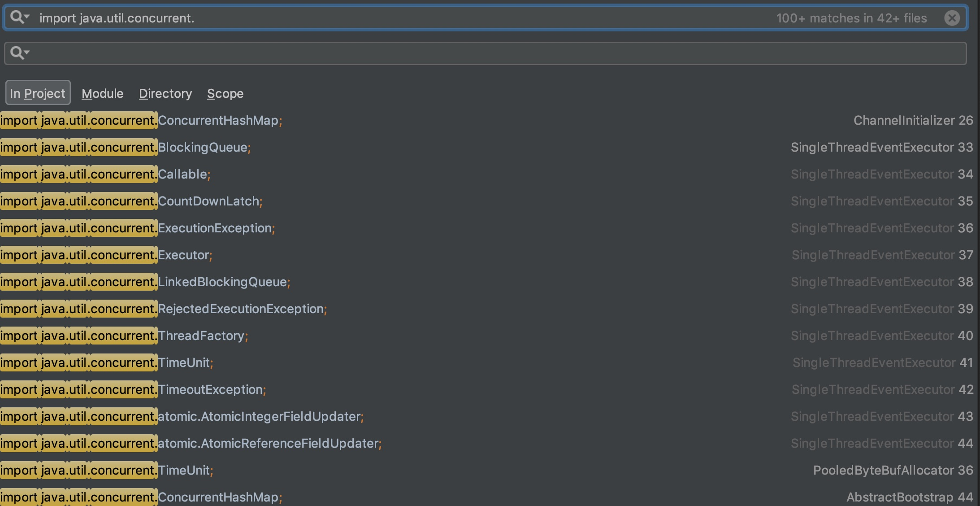Viewport: 980px width, 506px height.
Task: Click the PooledByteBufAllocator 36 file label
Action: pyautogui.click(x=893, y=470)
